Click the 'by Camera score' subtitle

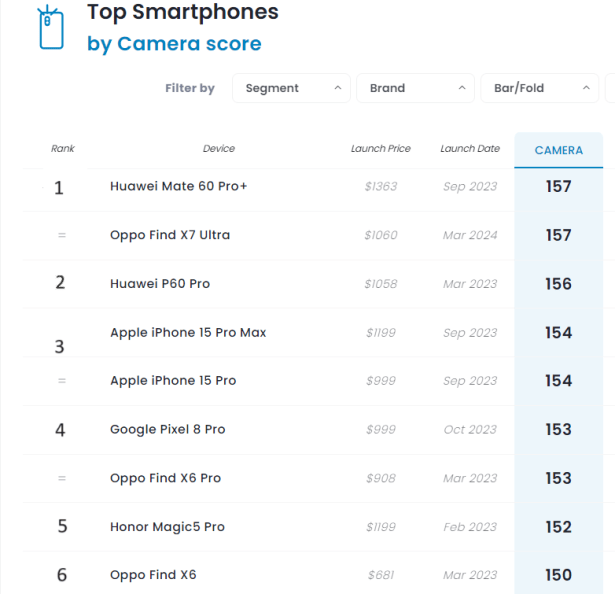click(175, 44)
